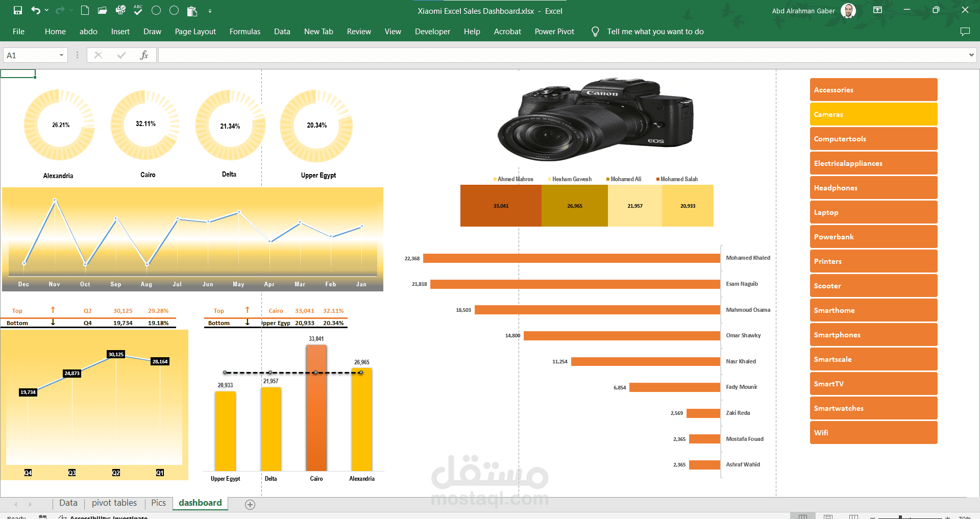This screenshot has width=980, height=519.
Task: Open the Undo history dropdown arrow
Action: pos(47,10)
